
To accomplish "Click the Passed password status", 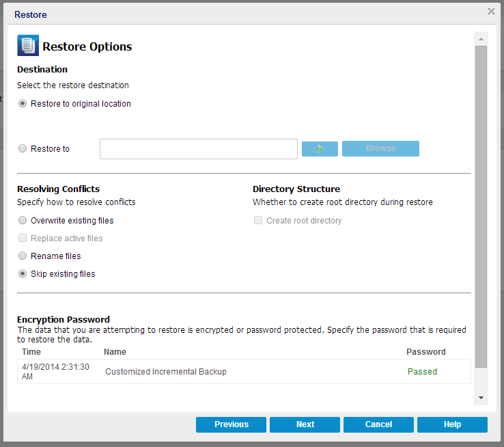I will tap(422, 372).
